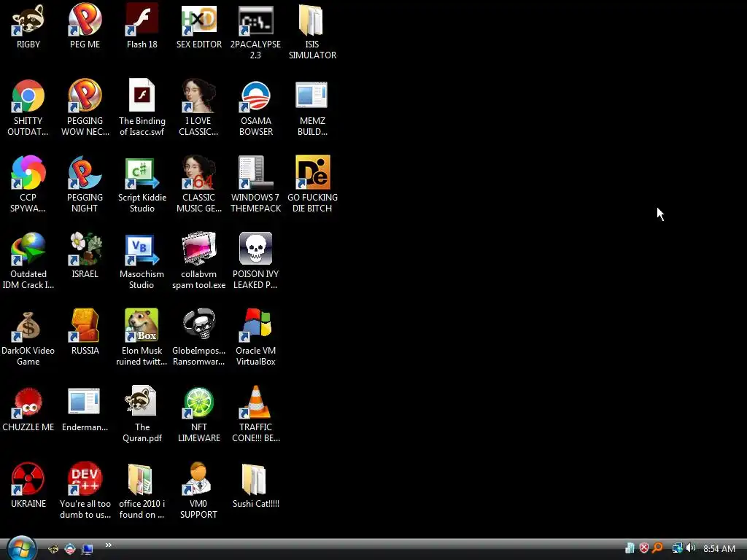Launch NFT LIMEWARE lime icon
747x560 pixels.
(x=198, y=402)
